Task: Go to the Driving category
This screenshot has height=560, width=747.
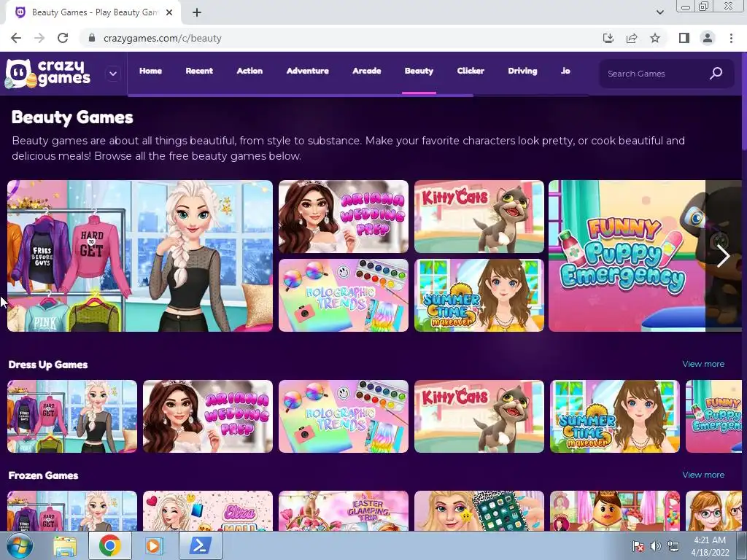Action: [x=522, y=71]
